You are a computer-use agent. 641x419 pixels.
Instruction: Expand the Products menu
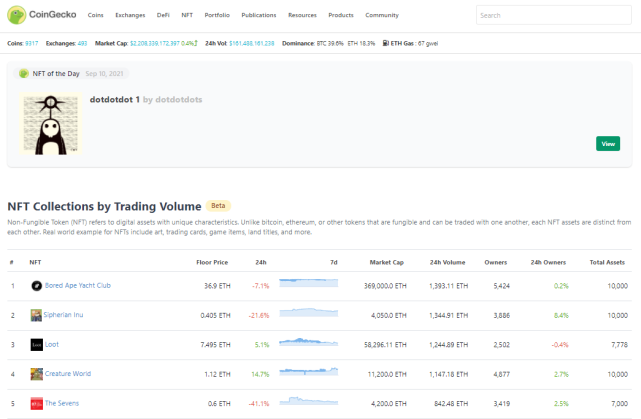(x=341, y=16)
